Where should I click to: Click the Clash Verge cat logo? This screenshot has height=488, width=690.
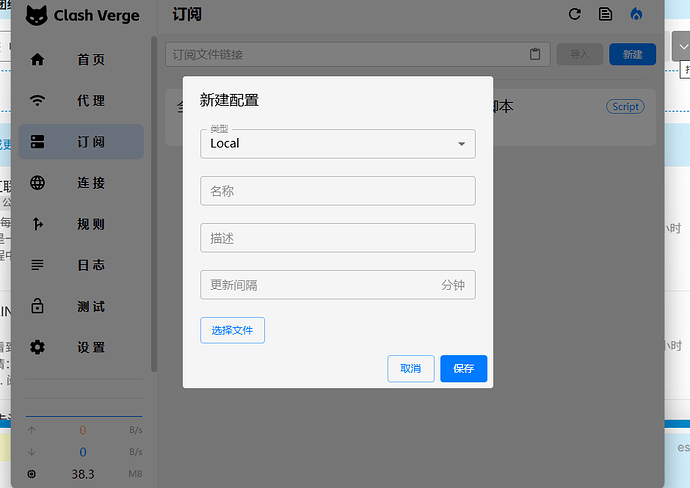pos(37,15)
